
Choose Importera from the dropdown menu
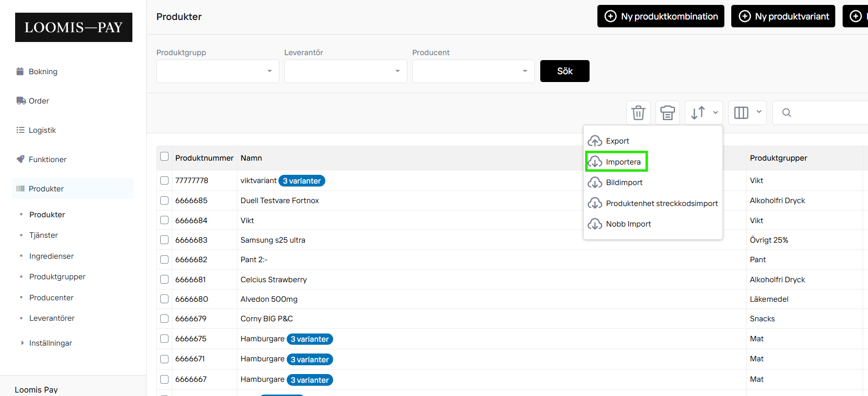coord(623,162)
